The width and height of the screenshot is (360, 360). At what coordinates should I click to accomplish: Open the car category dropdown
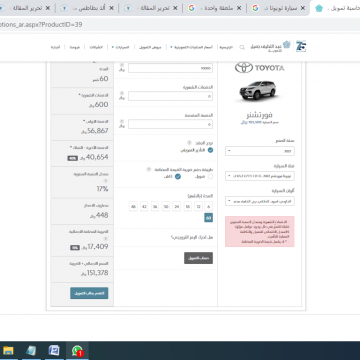260,176
